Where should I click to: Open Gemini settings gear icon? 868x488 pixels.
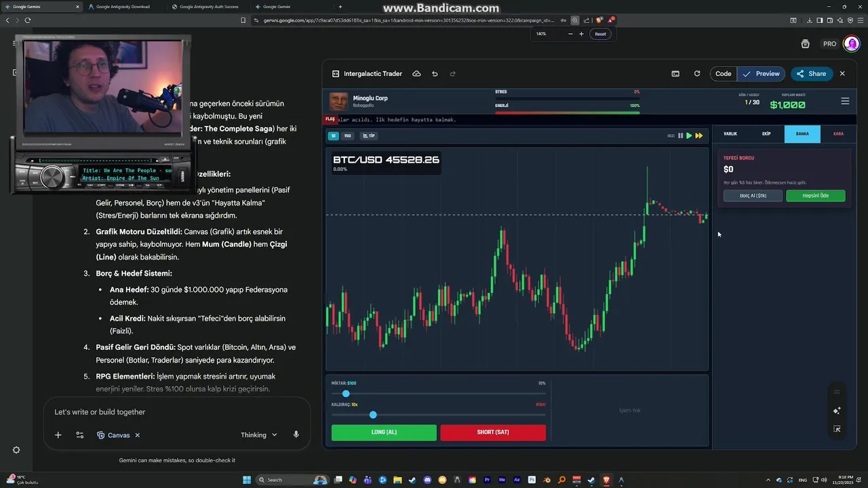pyautogui.click(x=16, y=450)
